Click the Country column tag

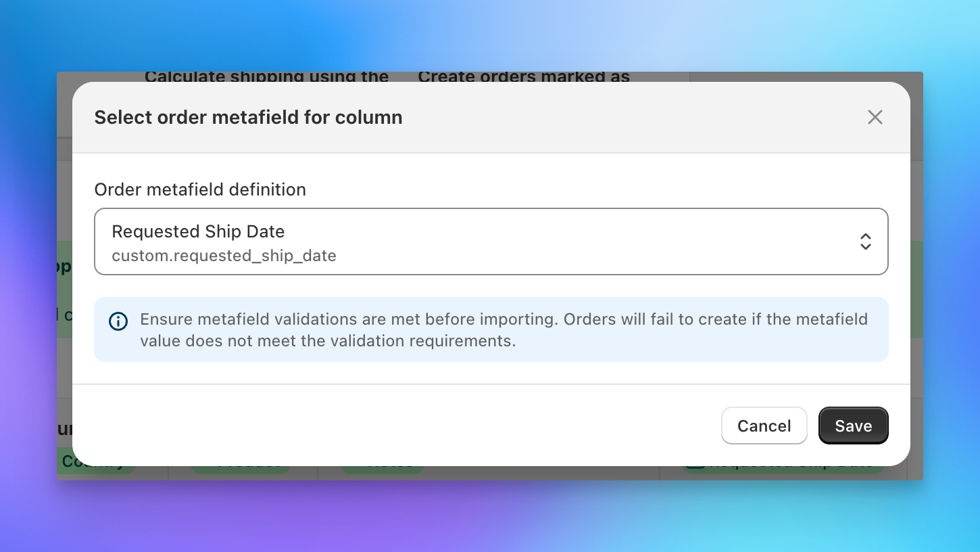point(96,461)
